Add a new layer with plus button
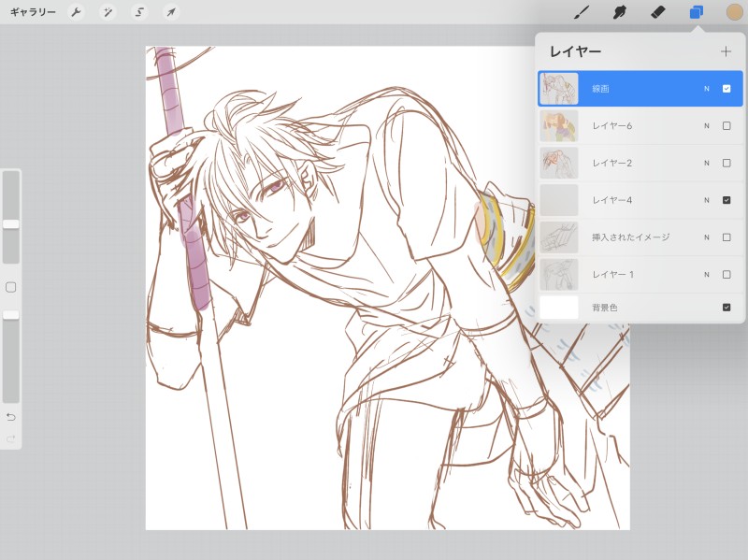Image resolution: width=748 pixels, height=560 pixels. pyautogui.click(x=726, y=51)
